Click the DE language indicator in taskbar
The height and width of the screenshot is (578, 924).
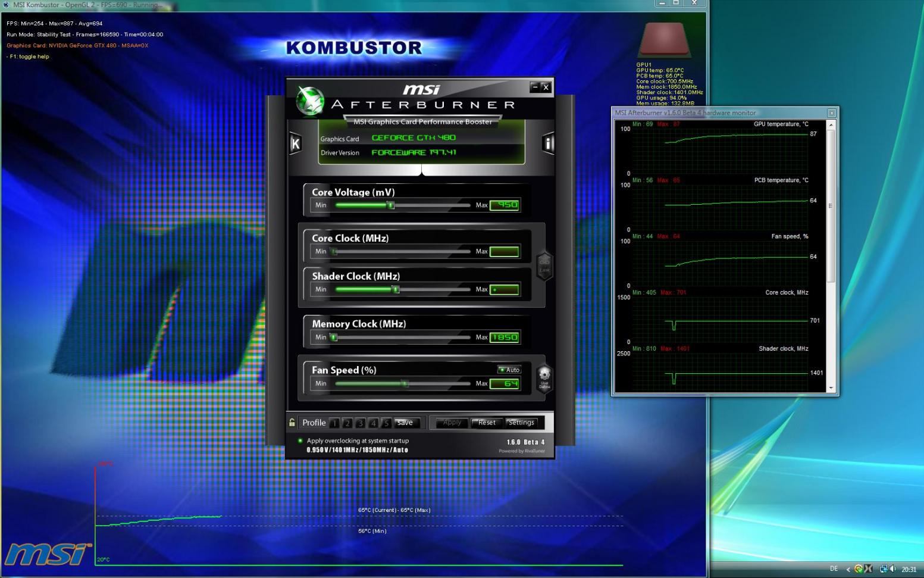pos(834,569)
